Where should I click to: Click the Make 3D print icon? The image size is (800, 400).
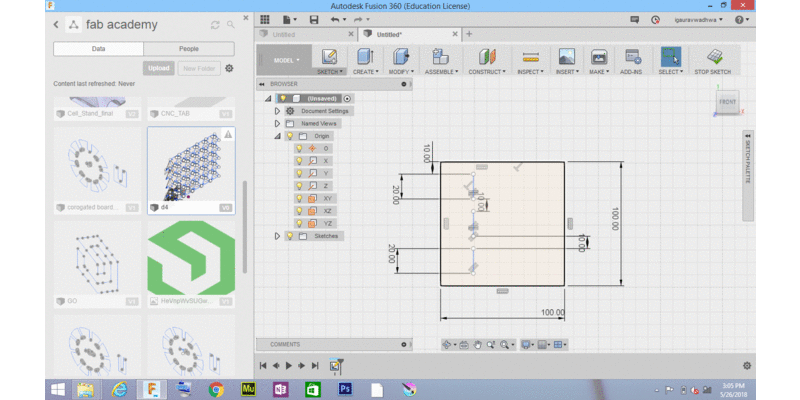(599, 57)
